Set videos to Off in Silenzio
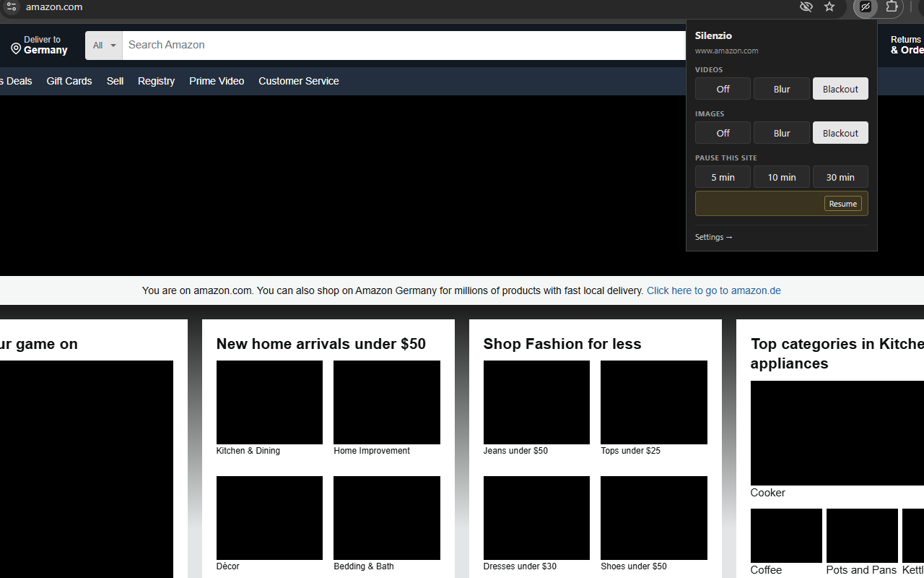 [723, 89]
